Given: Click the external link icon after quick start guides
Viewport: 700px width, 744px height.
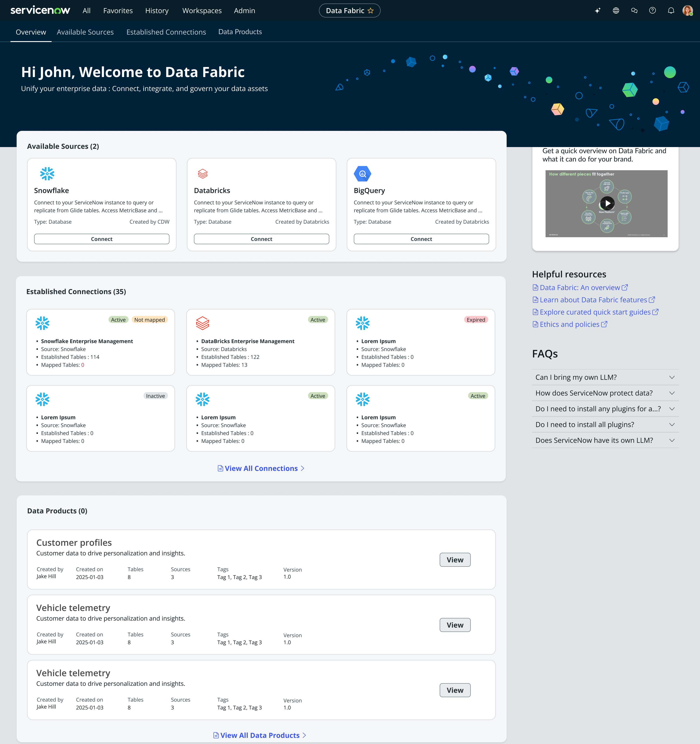Looking at the screenshot, I should pyautogui.click(x=655, y=312).
